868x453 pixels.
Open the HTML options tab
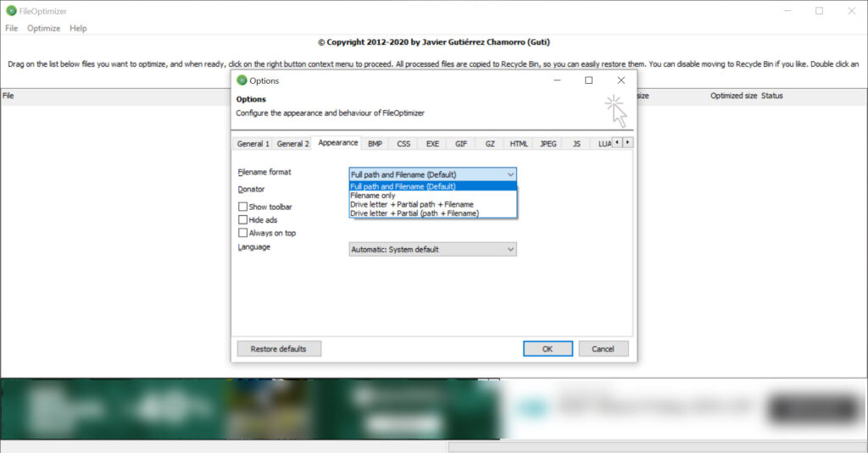tap(519, 144)
